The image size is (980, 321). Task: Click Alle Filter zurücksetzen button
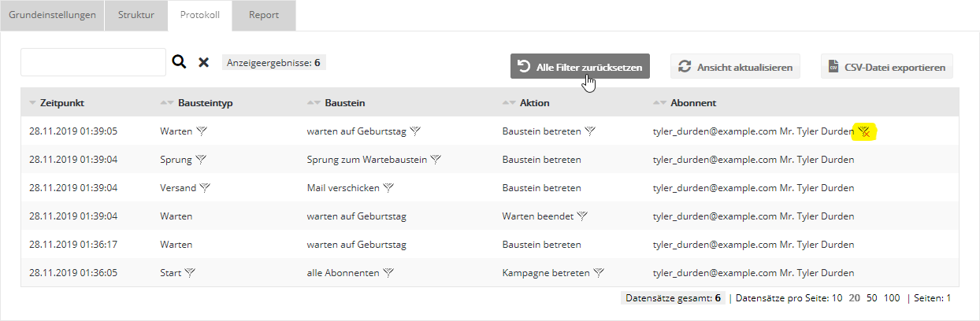click(580, 67)
